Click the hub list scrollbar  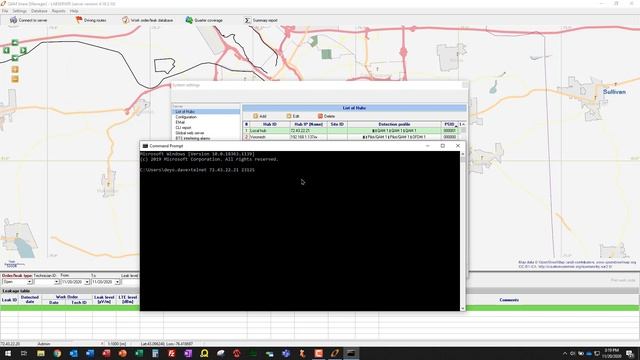462,131
